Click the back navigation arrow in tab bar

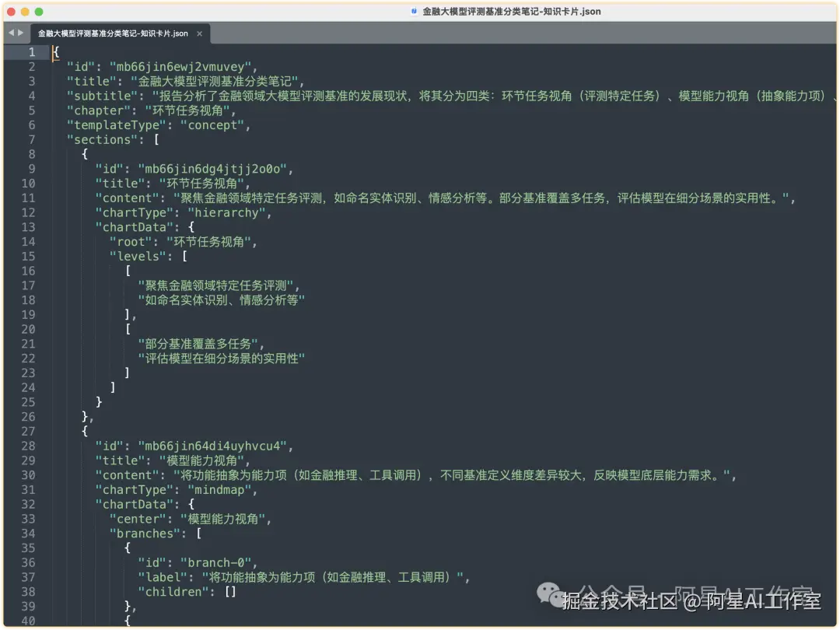pos(11,33)
